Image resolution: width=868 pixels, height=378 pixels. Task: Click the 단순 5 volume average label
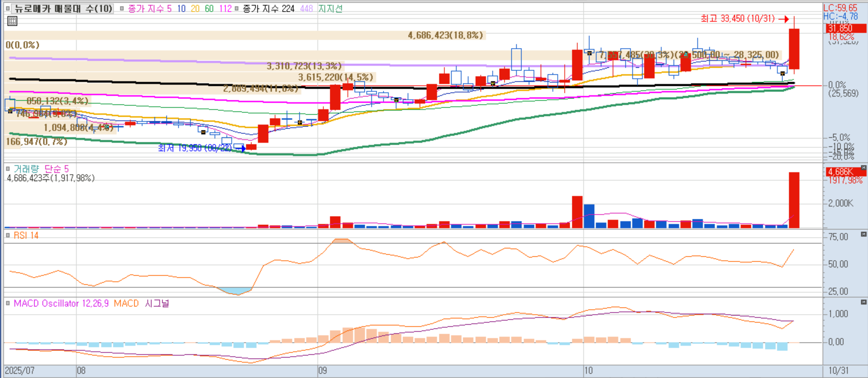[x=56, y=169]
